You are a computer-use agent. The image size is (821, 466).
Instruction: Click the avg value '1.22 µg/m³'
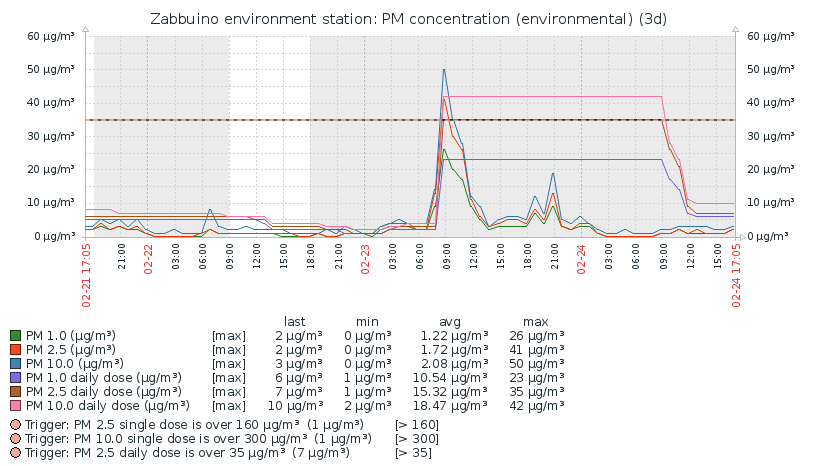pos(454,336)
